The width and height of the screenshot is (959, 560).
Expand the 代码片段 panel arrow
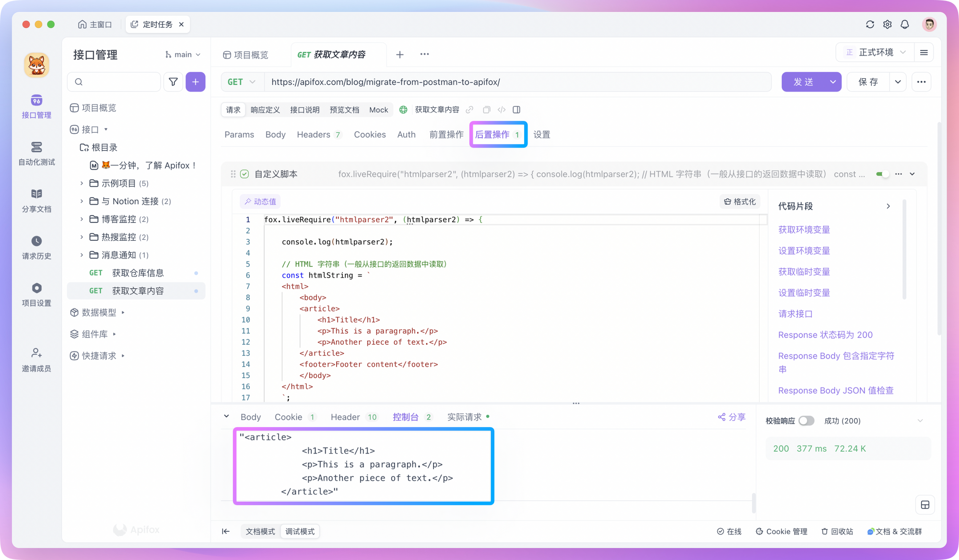click(x=888, y=206)
